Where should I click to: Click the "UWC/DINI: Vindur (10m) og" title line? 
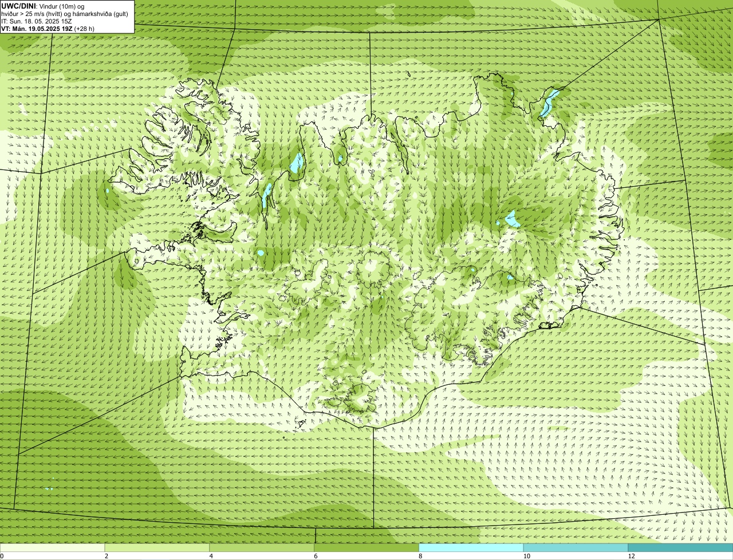[x=42, y=6]
